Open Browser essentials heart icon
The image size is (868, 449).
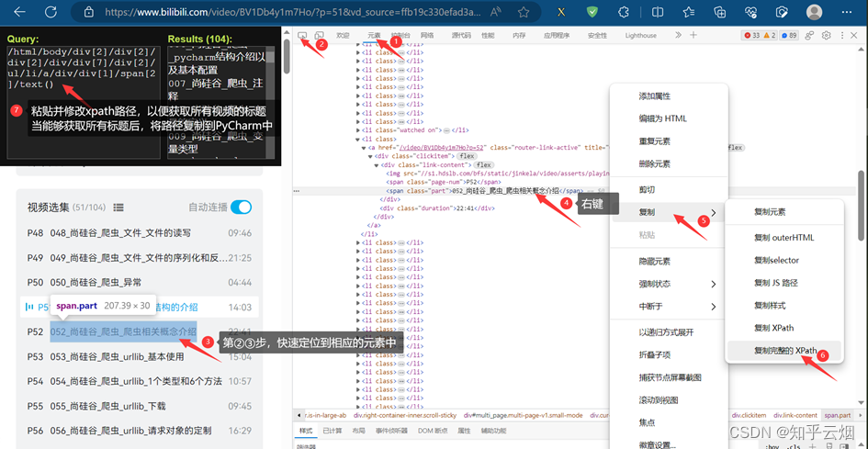(x=751, y=12)
